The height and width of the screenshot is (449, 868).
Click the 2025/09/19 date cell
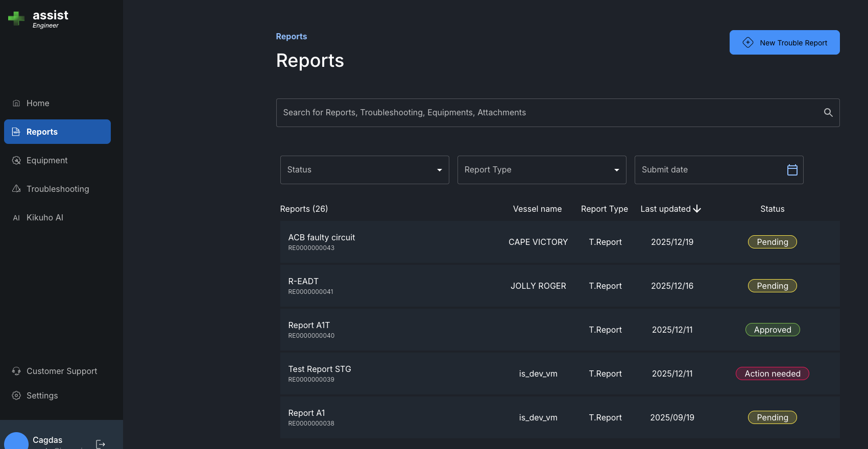coord(672,417)
